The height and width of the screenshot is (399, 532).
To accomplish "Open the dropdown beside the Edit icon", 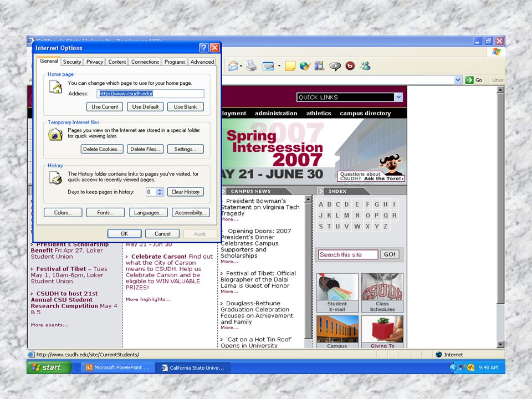I will tap(279, 66).
